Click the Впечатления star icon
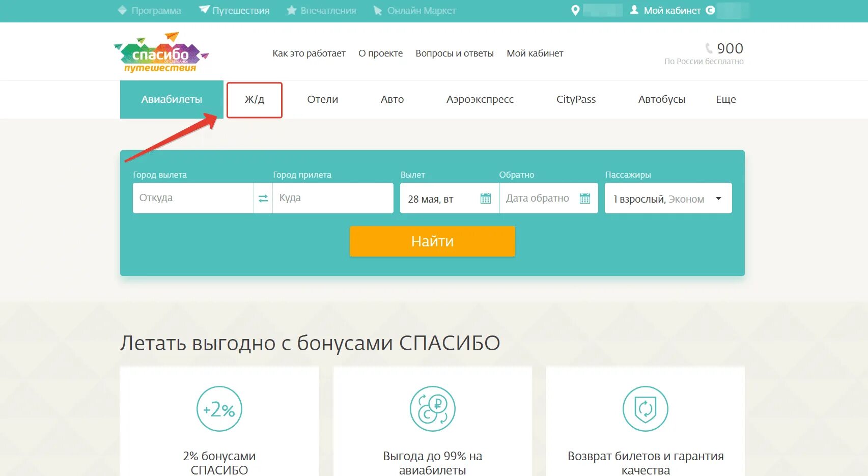Image resolution: width=868 pixels, height=476 pixels. [x=292, y=10]
